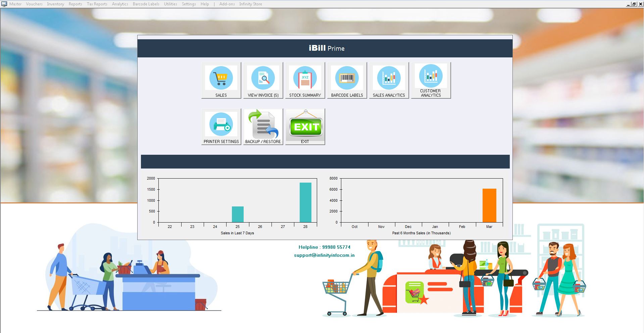The width and height of the screenshot is (644, 333).
Task: Open the Add-ons menu
Action: tap(227, 4)
